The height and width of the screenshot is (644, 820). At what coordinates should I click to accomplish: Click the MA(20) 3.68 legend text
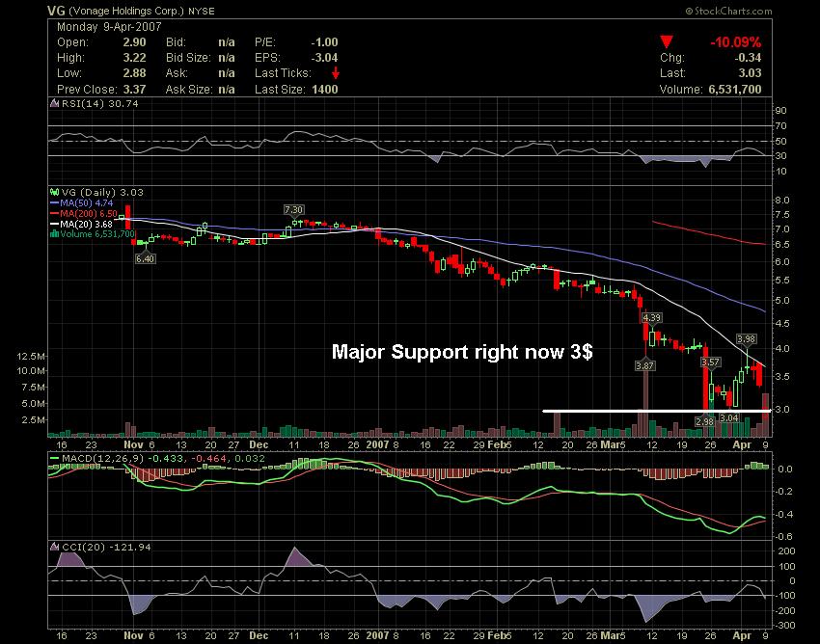[86, 224]
